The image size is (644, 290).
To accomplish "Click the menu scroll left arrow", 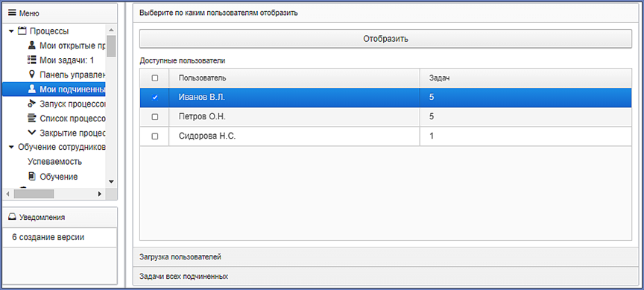I will coord(8,194).
